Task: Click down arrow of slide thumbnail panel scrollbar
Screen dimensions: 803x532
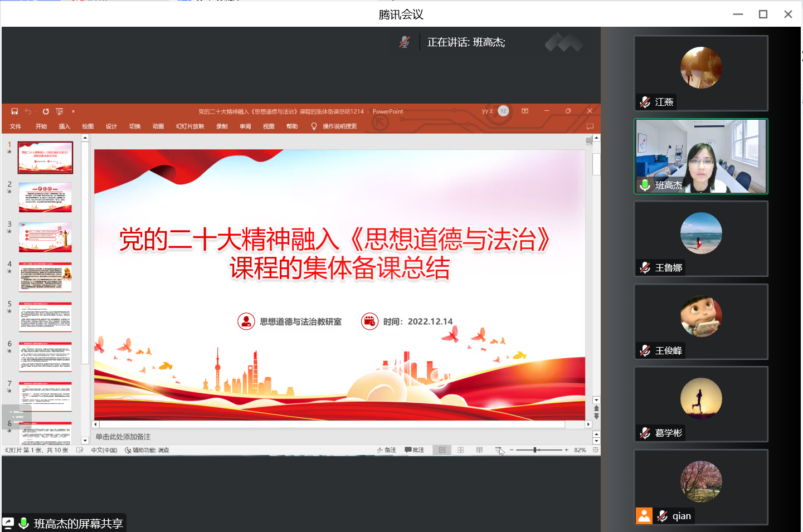Action: point(85,440)
